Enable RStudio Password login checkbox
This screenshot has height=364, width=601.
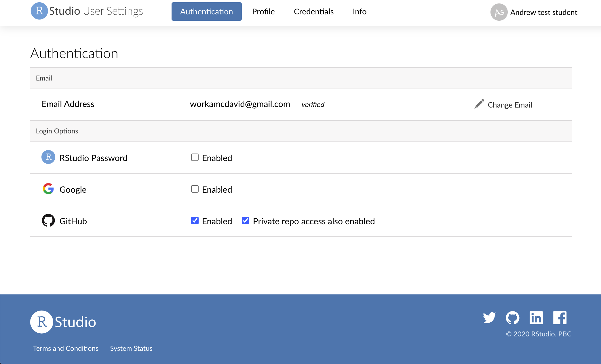click(x=195, y=157)
